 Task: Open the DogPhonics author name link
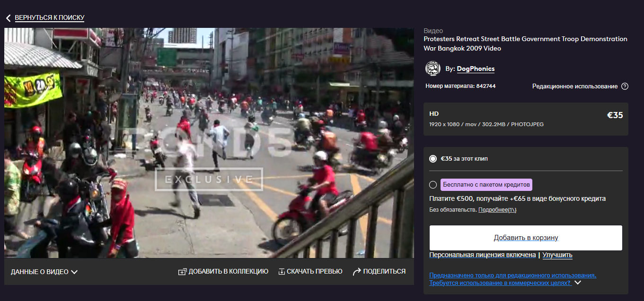pyautogui.click(x=476, y=69)
